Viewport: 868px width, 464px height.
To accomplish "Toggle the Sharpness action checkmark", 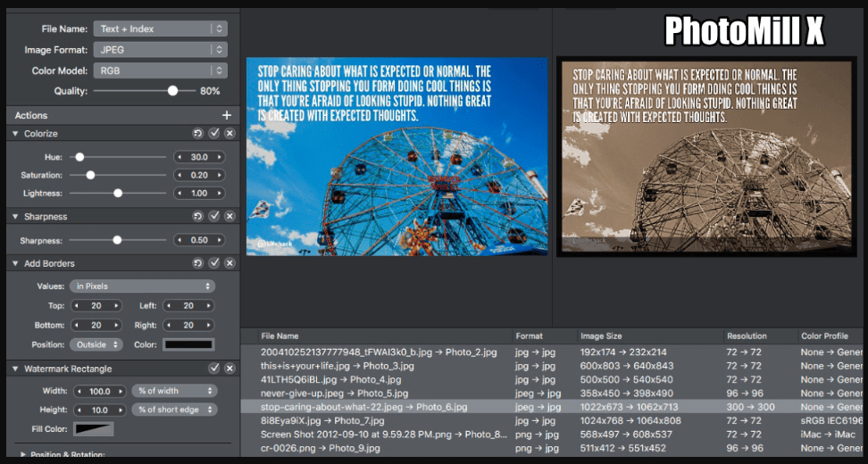I will (x=213, y=216).
